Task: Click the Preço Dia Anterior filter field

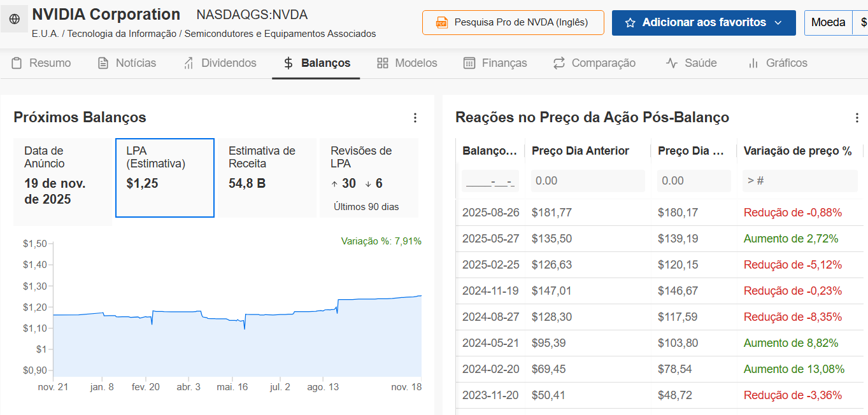Action: click(x=587, y=181)
